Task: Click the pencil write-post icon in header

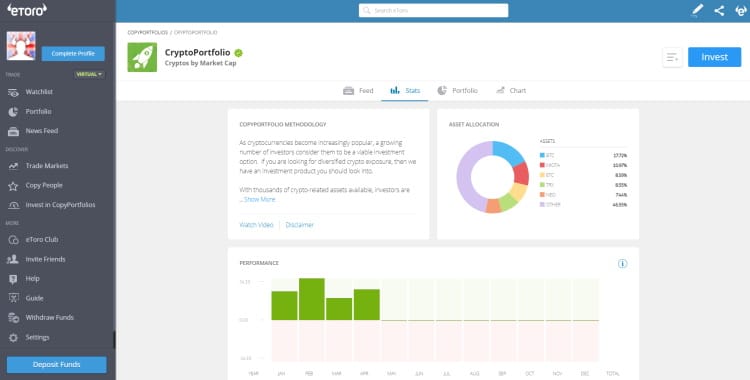Action: [698, 11]
